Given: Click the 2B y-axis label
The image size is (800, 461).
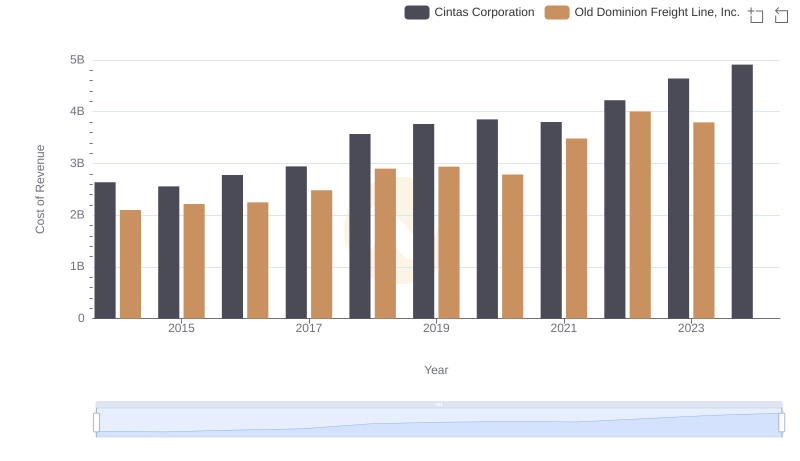Looking at the screenshot, I should coord(77,215).
